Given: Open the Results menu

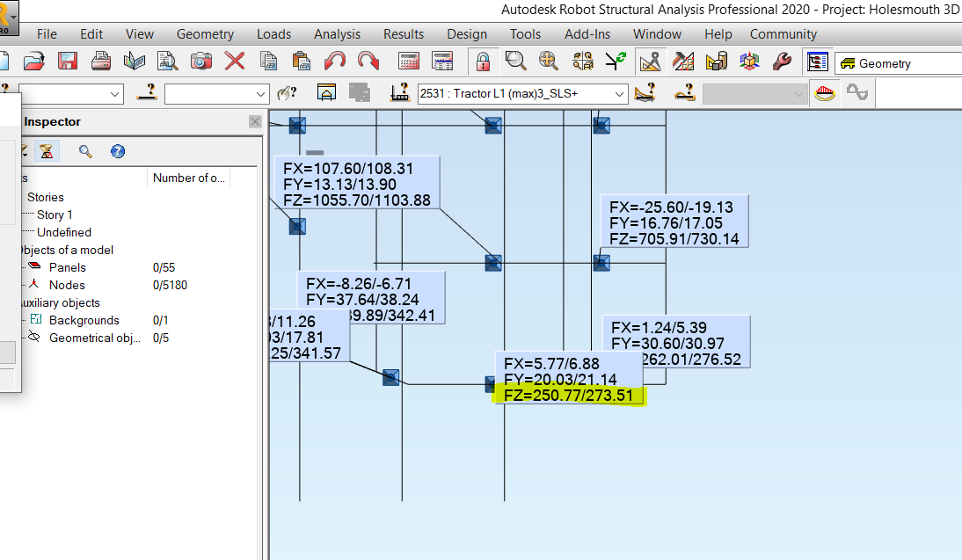Looking at the screenshot, I should 404,34.
